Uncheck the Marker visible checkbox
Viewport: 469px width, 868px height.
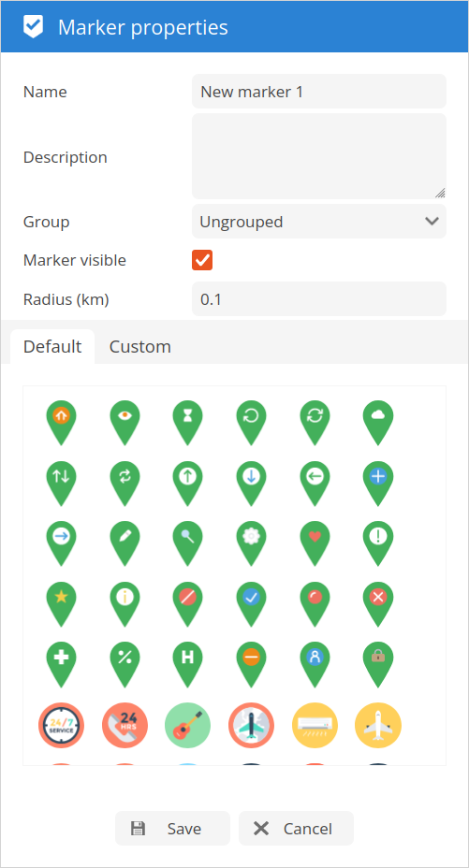202,260
